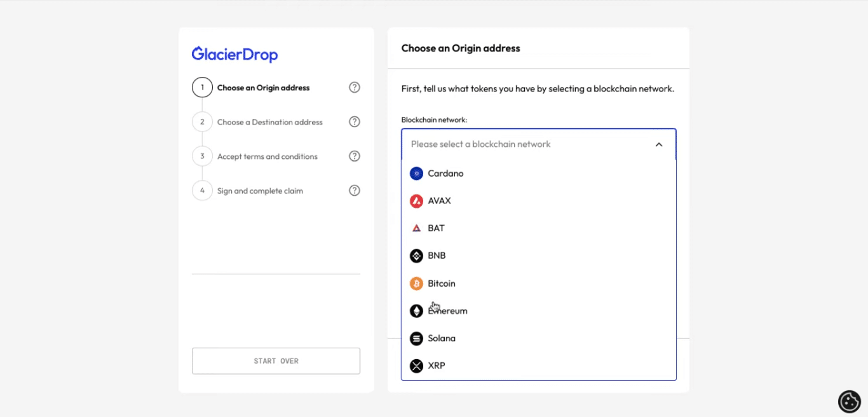The width and height of the screenshot is (868, 417).
Task: Open help for Choose a Destination address
Action: (355, 122)
